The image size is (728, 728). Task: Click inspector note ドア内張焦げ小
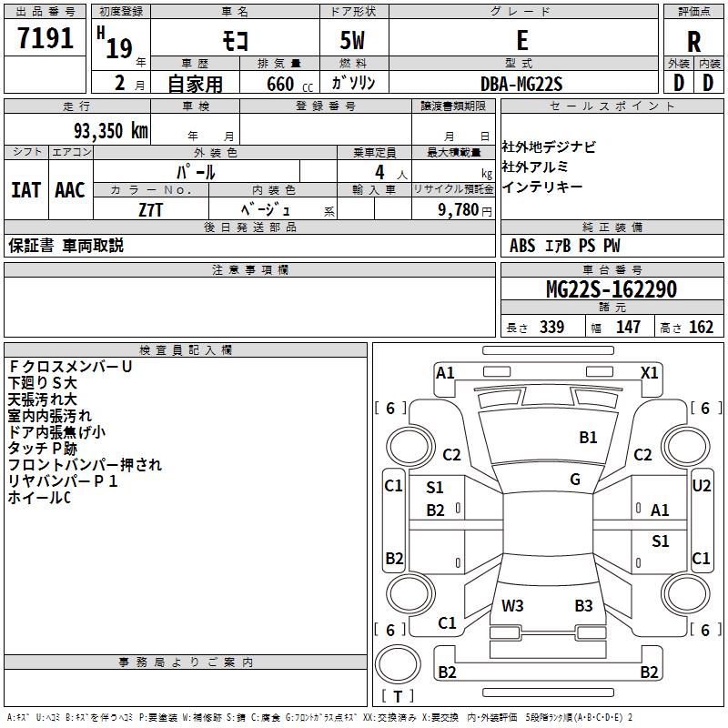[x=56, y=431]
